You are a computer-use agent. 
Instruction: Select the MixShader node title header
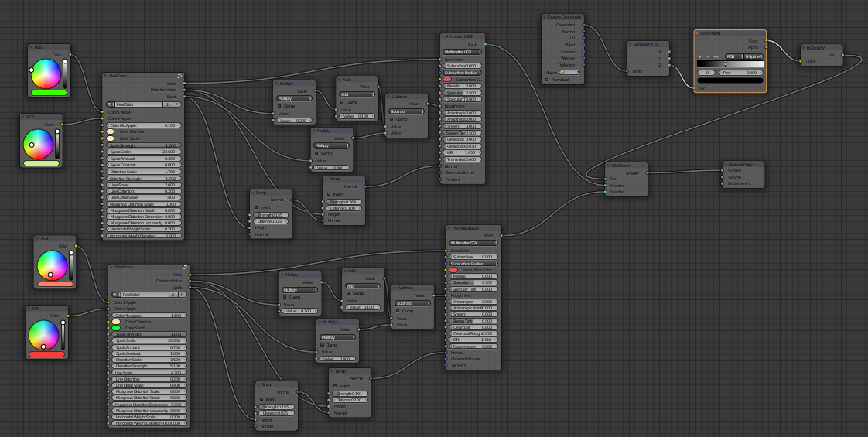tap(626, 166)
